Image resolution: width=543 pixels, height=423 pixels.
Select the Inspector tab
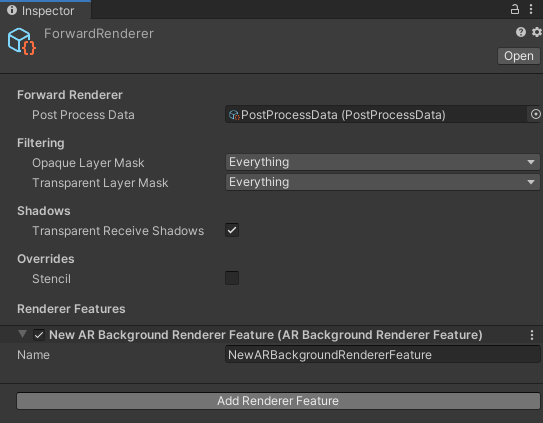tap(45, 10)
